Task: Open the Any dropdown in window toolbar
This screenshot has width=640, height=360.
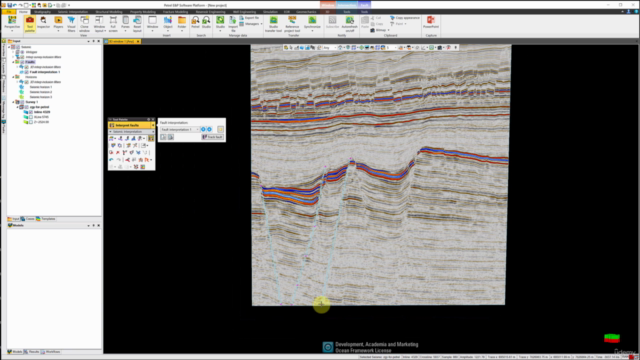Action: click(329, 48)
